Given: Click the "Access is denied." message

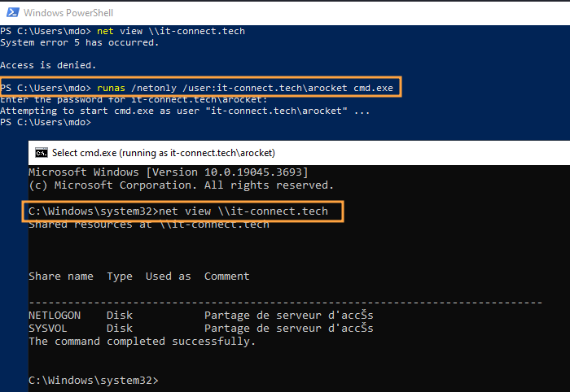Looking at the screenshot, I should (x=48, y=65).
